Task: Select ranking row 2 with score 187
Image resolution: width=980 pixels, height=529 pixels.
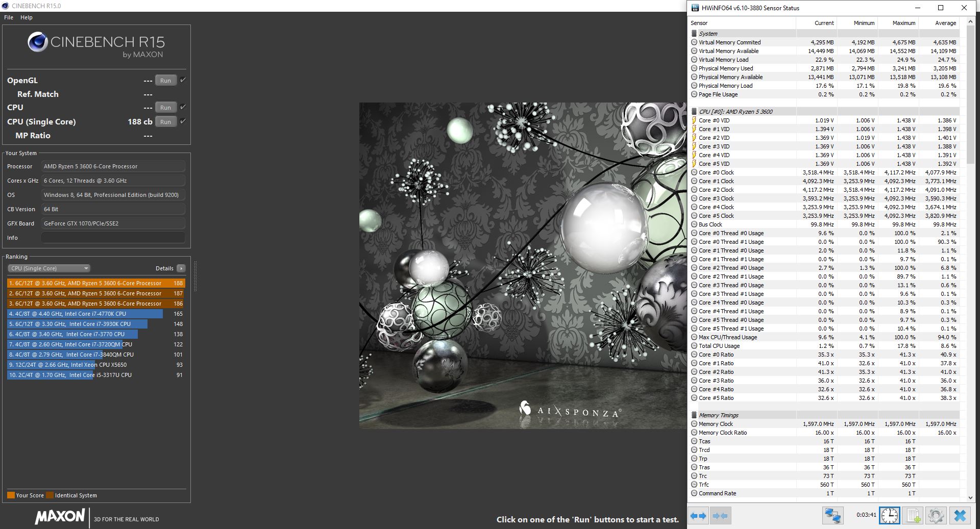Action: (96, 293)
